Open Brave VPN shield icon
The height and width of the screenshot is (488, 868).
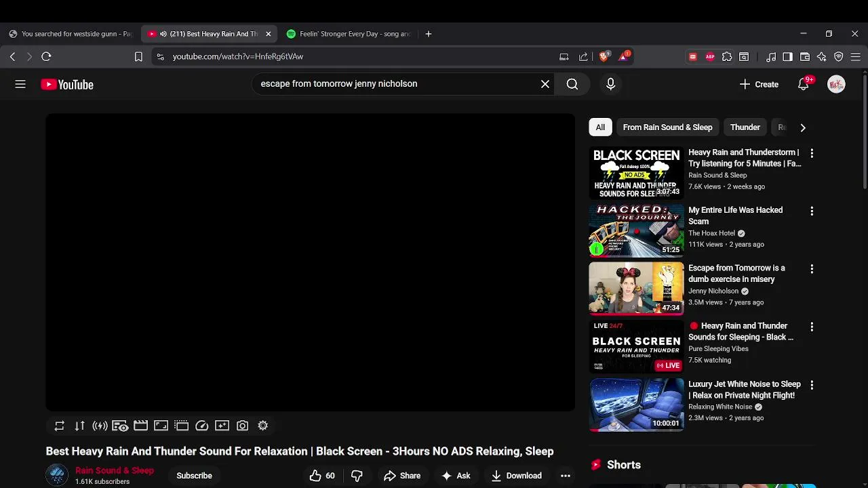[x=839, y=57]
